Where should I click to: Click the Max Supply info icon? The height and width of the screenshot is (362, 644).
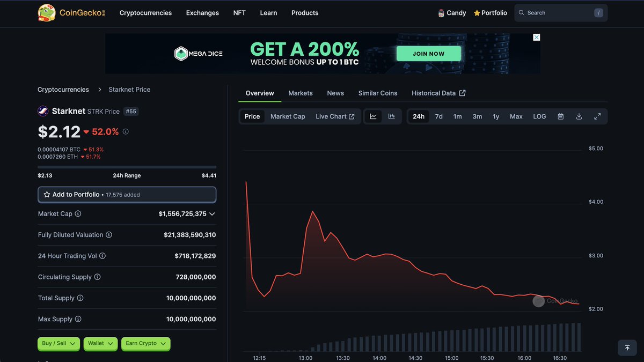78,319
